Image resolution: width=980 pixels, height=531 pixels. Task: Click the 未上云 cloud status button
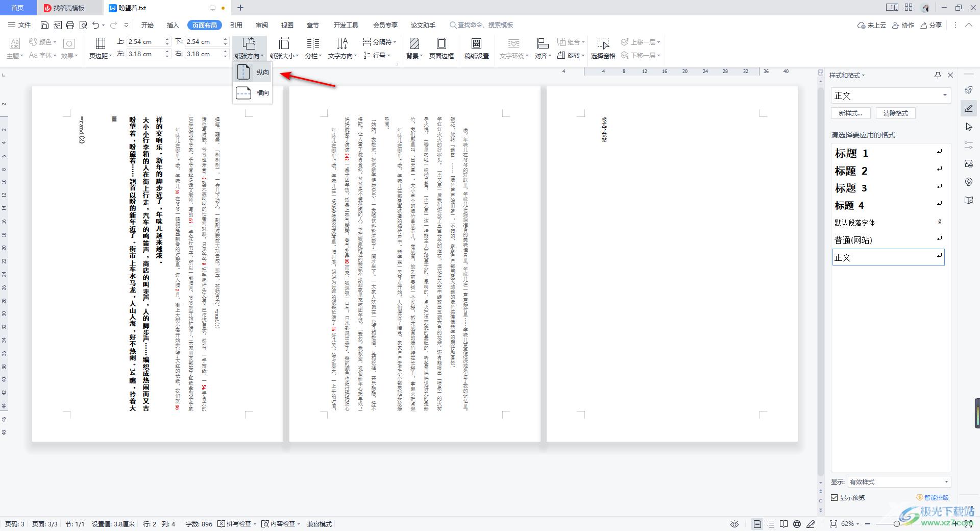872,25
